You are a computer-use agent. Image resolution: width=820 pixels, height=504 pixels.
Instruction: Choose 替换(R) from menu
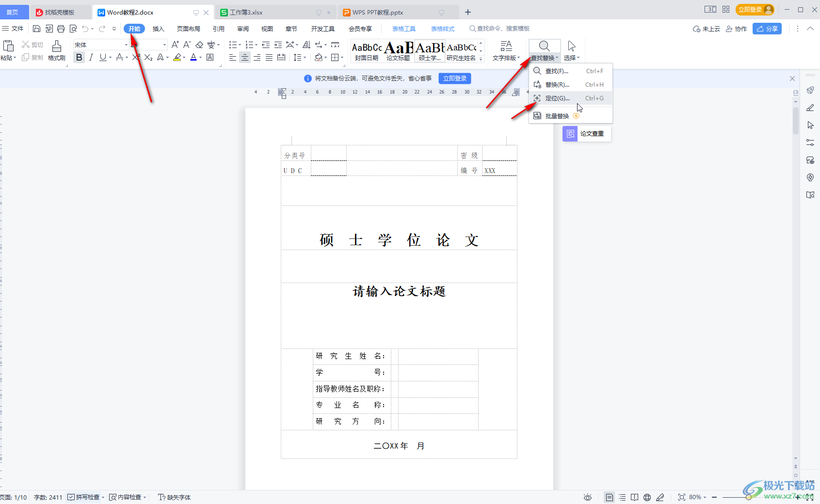pyautogui.click(x=571, y=85)
